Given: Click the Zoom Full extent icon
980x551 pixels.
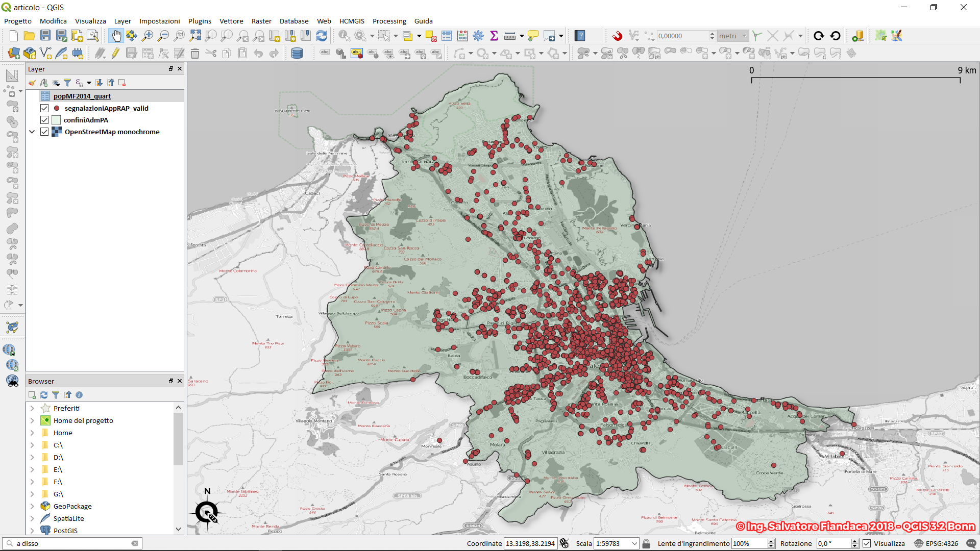Looking at the screenshot, I should tap(195, 36).
